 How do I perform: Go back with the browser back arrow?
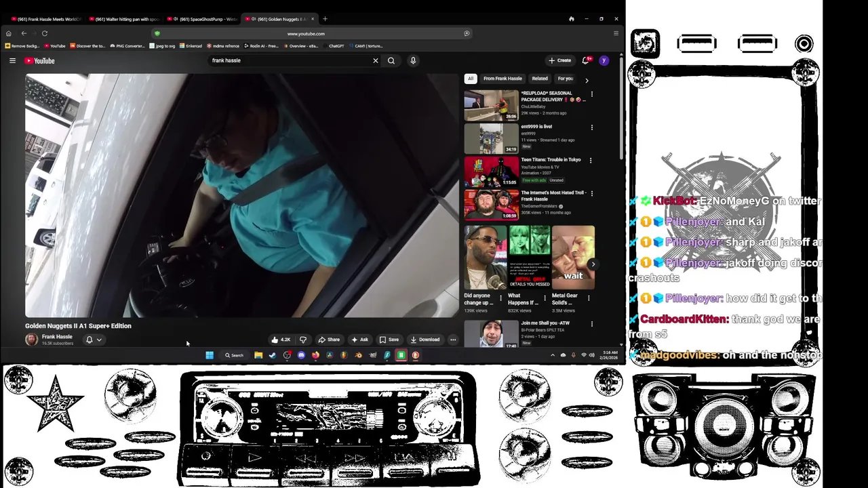(x=24, y=33)
